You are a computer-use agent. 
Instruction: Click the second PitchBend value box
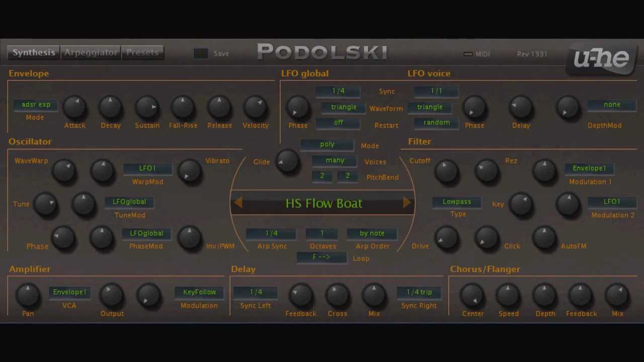[347, 176]
